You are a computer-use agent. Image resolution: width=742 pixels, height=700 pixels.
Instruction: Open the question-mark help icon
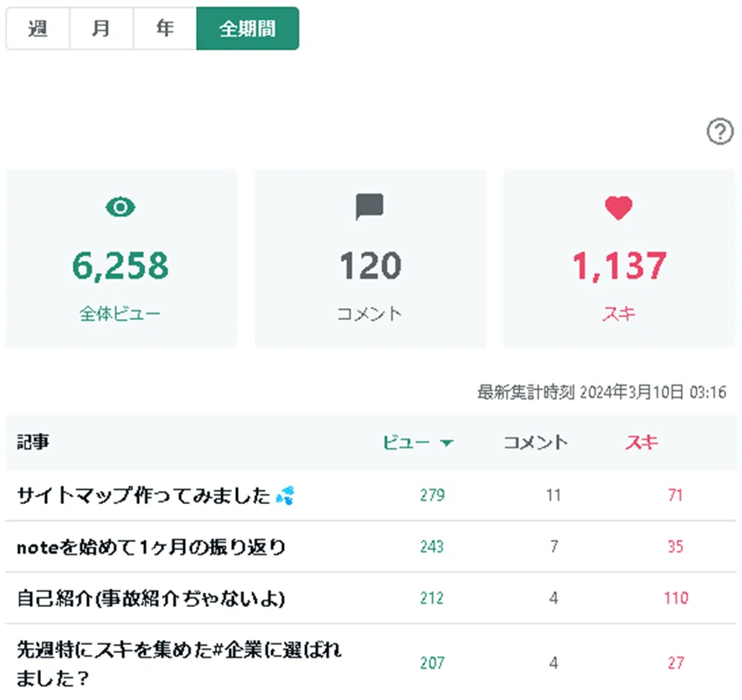(719, 131)
